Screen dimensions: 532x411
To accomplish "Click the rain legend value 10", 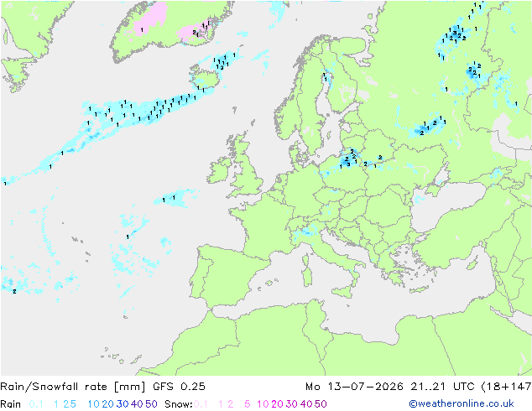I will [x=94, y=404].
